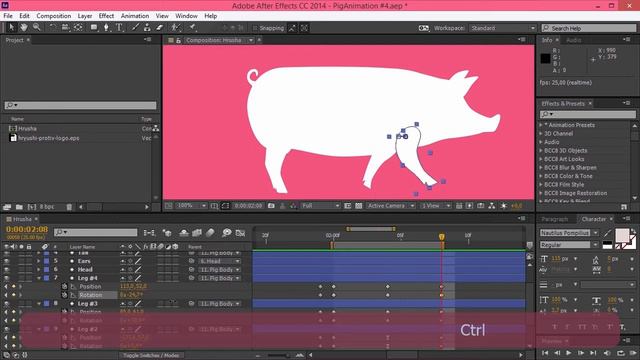This screenshot has width=640, height=360.
Task: Click the Draft 3D icon in timeline
Action: point(167,233)
